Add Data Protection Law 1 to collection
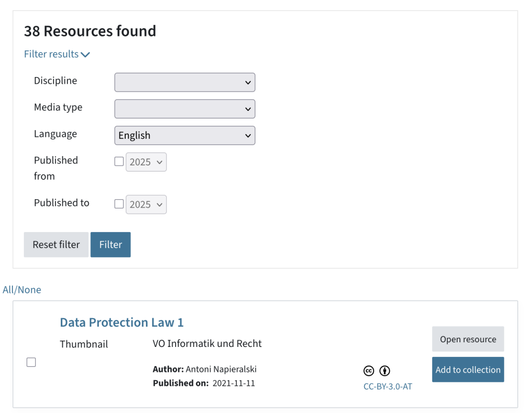Screen dimensions: 532x413 pyautogui.click(x=468, y=369)
